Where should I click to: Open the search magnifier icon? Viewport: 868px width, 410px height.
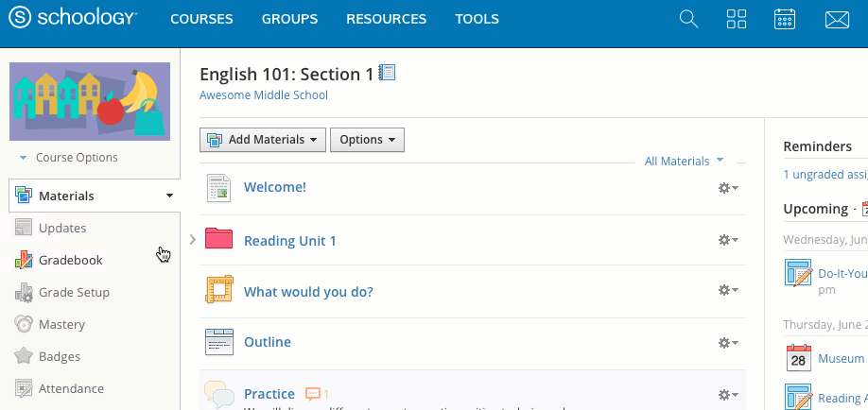(688, 19)
